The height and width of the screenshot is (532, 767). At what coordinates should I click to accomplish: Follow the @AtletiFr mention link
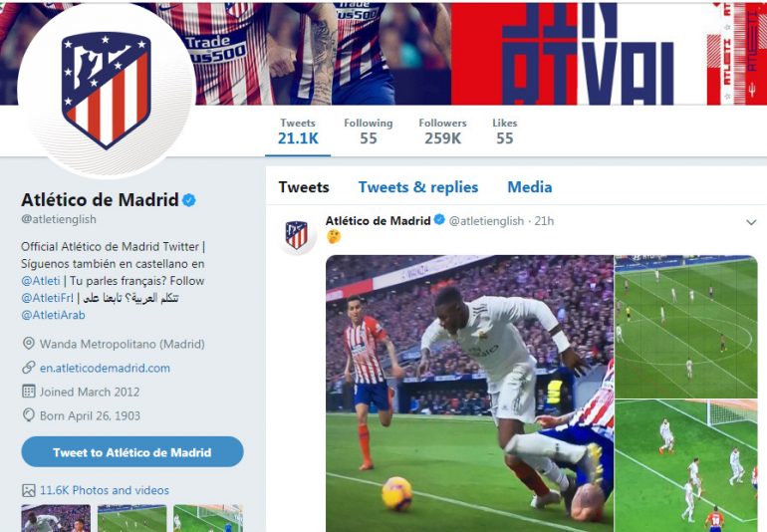pyautogui.click(x=47, y=298)
